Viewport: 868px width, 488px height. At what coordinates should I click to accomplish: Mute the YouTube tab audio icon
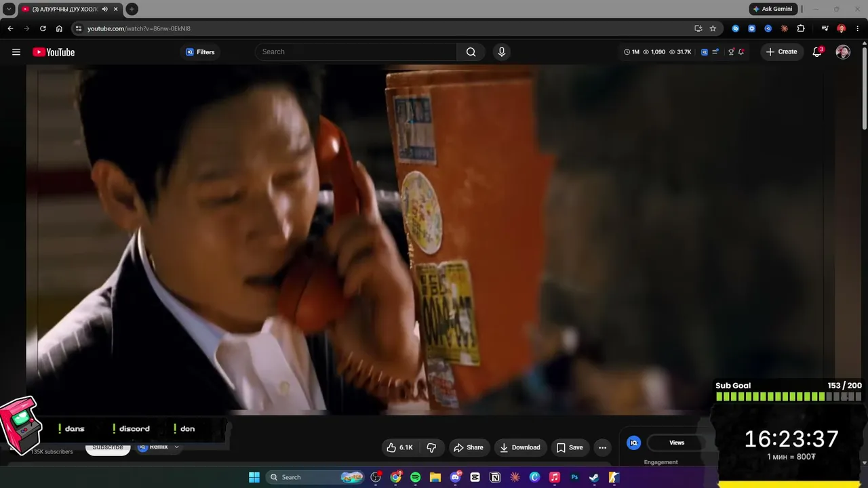click(104, 9)
